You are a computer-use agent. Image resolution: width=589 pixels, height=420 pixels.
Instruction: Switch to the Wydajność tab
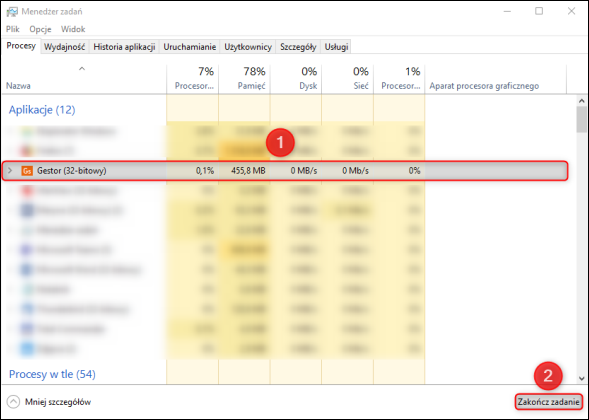64,47
